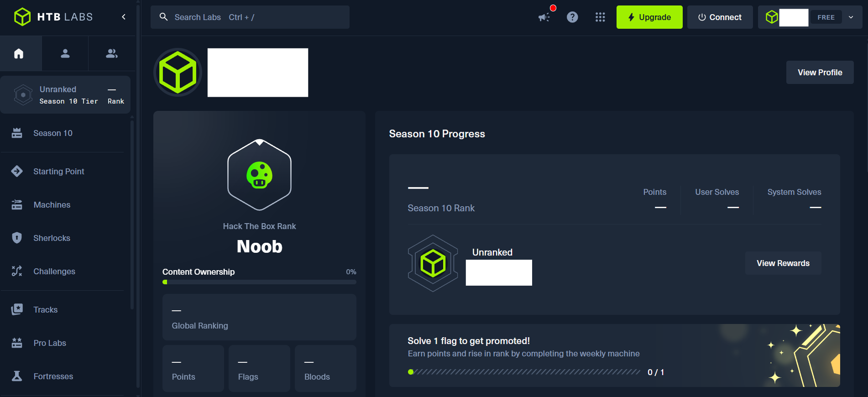
Task: Click the View Profile button
Action: tap(820, 73)
